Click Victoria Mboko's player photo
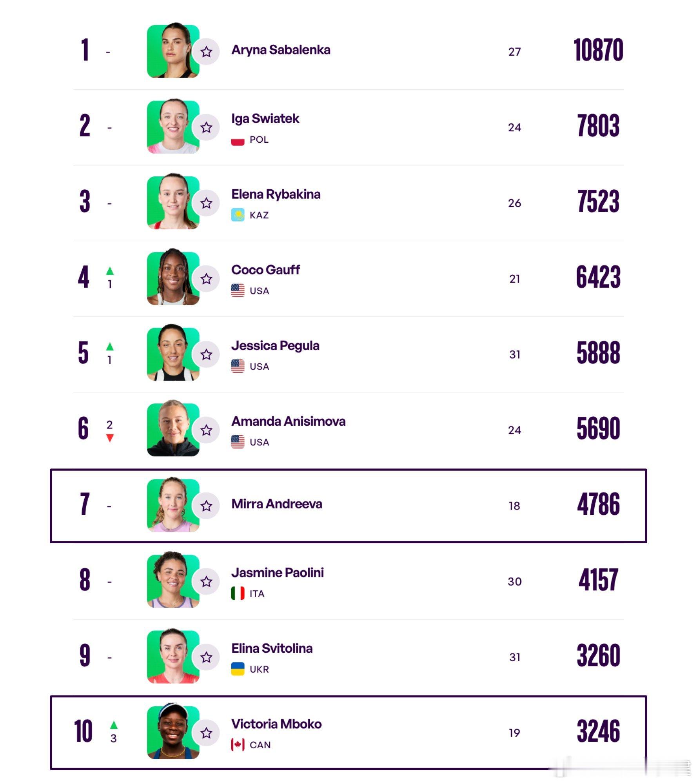This screenshot has width=697, height=784. pos(173,732)
